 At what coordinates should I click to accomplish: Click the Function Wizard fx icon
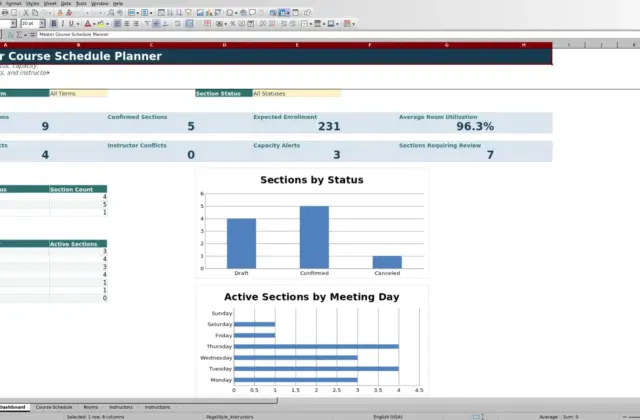point(11,35)
